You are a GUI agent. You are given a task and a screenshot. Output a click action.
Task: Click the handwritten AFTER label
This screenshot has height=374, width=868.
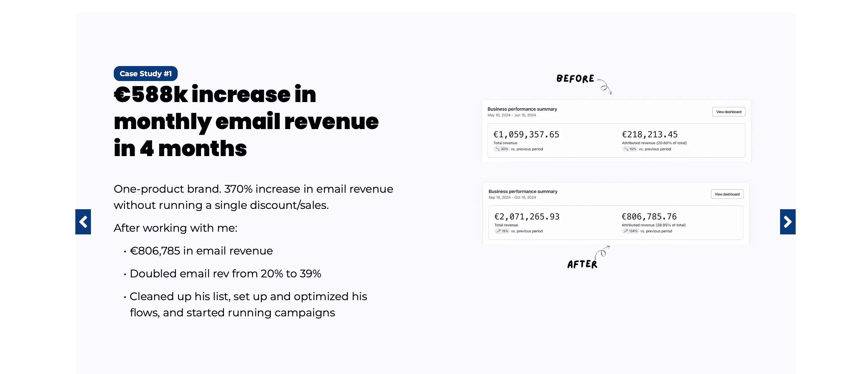(582, 264)
